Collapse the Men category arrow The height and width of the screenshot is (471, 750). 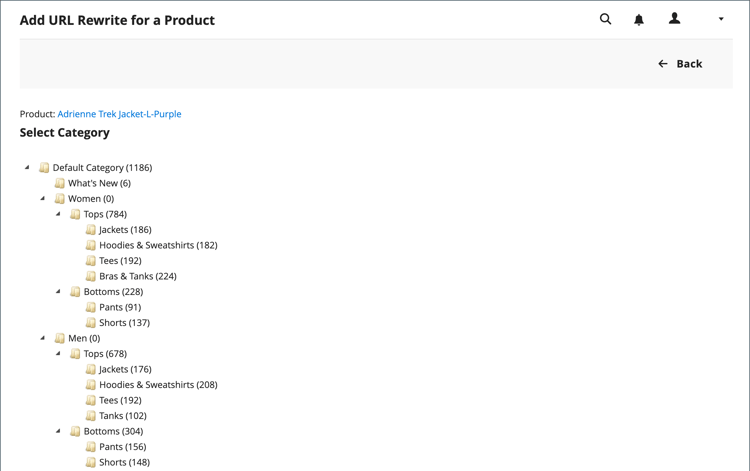(43, 338)
